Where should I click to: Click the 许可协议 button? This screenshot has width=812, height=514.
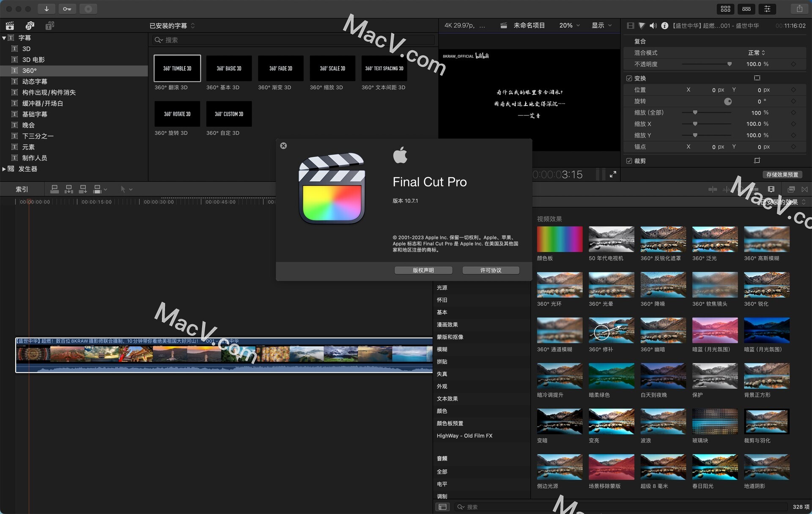[x=491, y=270]
